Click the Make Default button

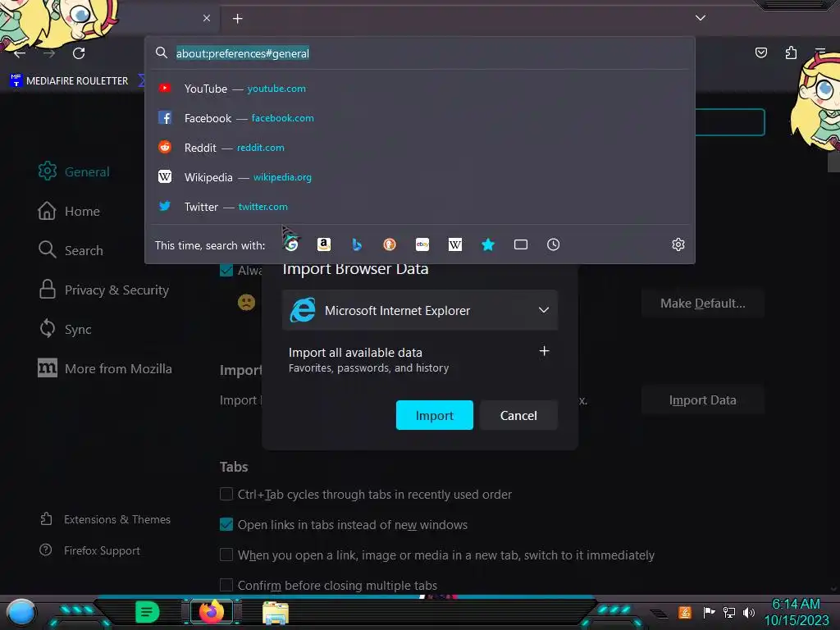[703, 304]
